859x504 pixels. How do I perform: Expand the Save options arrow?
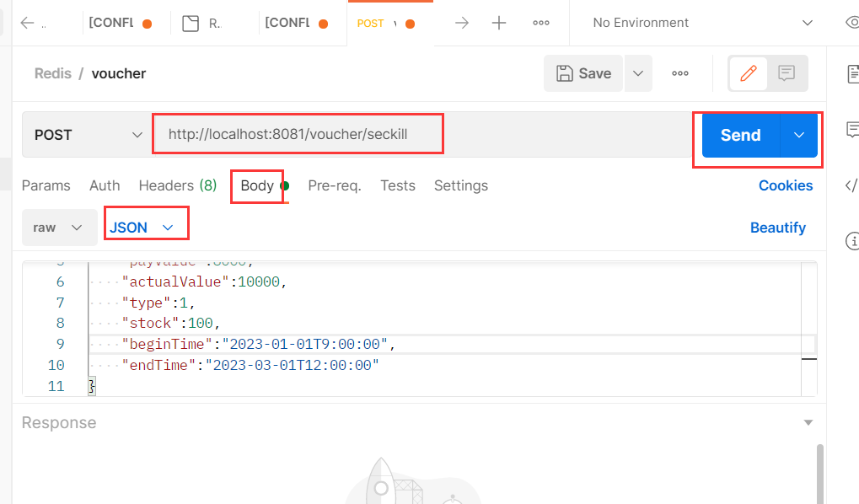point(637,73)
